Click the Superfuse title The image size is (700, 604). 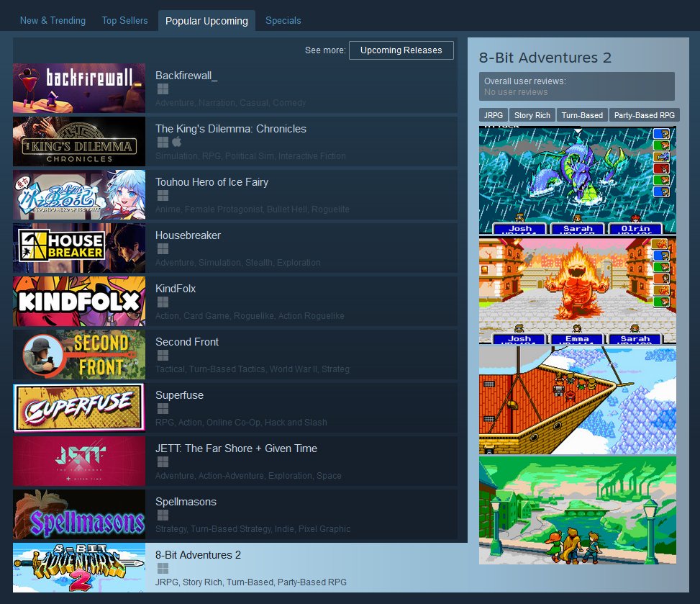(179, 395)
